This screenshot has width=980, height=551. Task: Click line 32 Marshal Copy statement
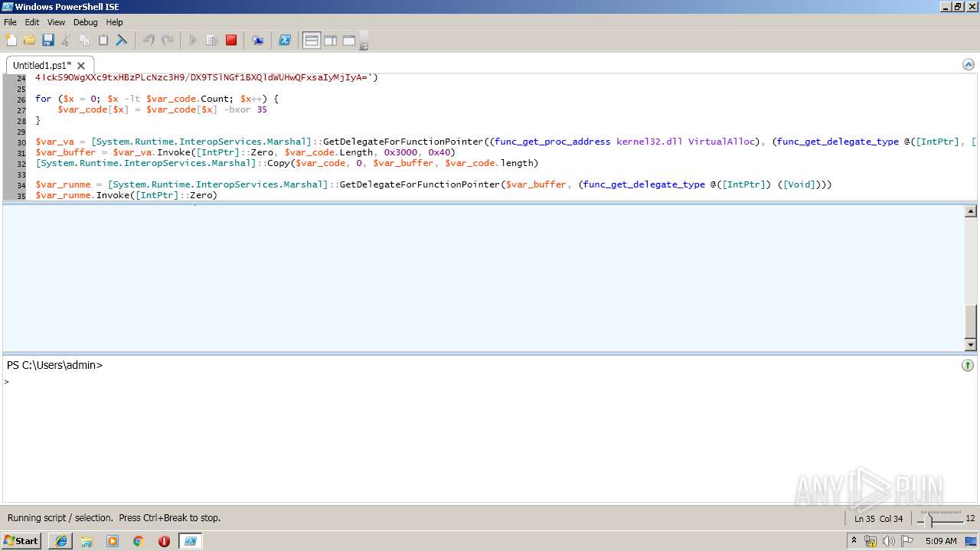click(287, 163)
